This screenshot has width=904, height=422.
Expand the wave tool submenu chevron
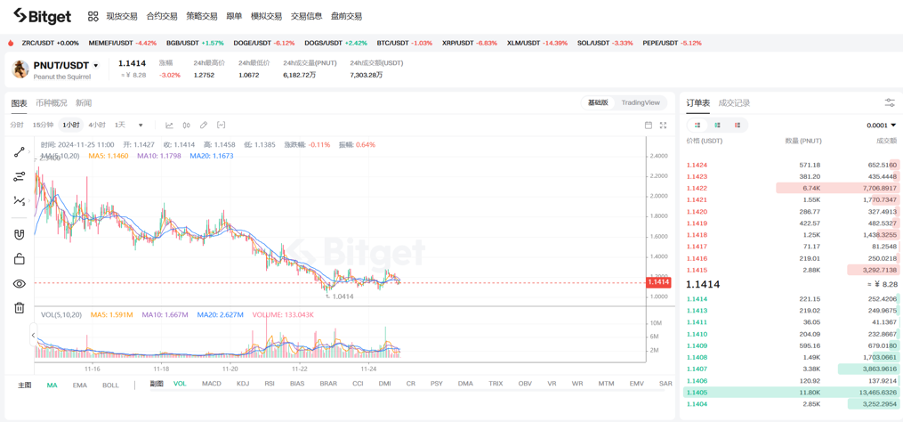[29, 201]
